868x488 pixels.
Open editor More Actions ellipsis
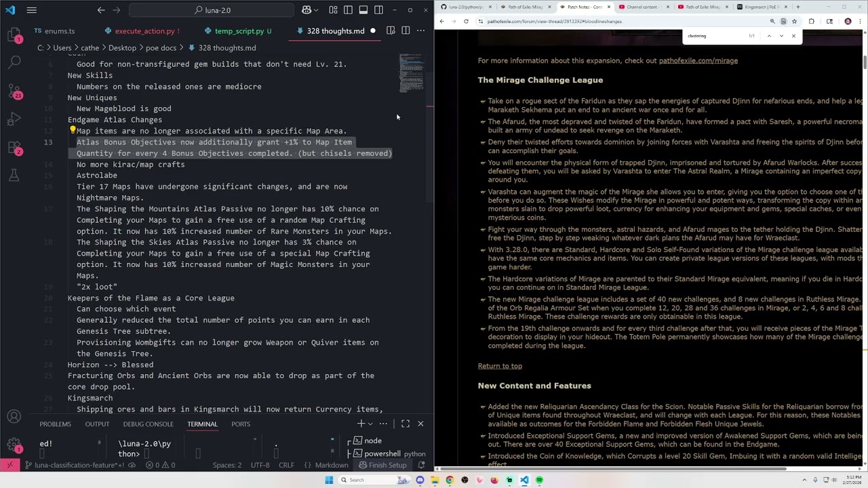(x=420, y=30)
